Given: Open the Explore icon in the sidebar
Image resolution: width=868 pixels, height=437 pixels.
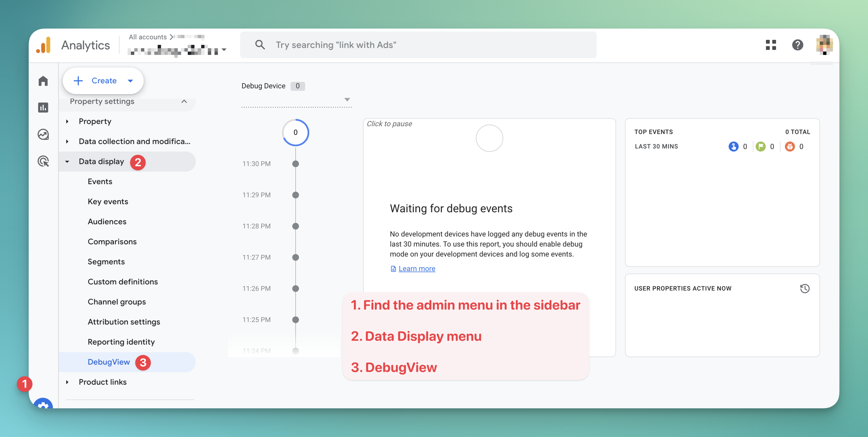Looking at the screenshot, I should point(43,134).
